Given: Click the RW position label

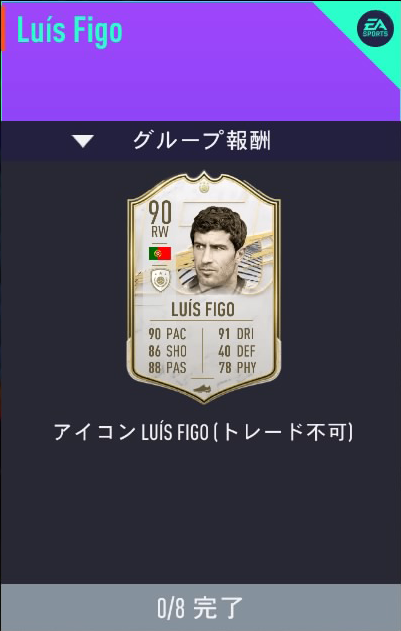Looking at the screenshot, I should [x=160, y=232].
